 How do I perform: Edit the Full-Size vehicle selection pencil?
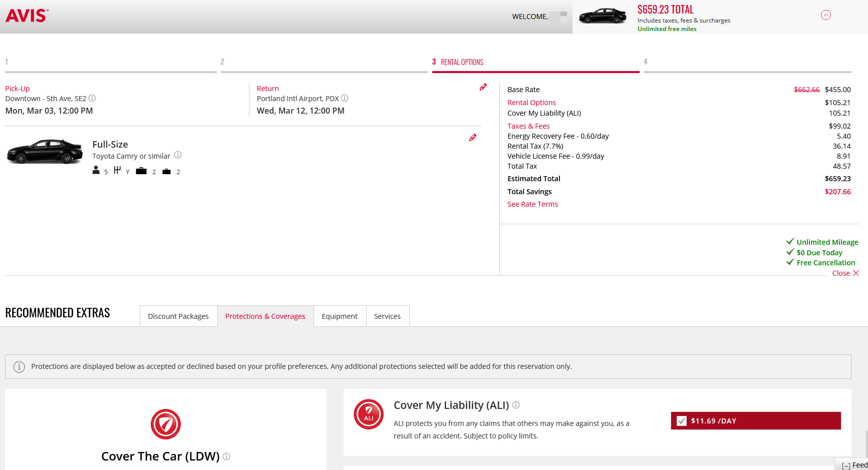472,138
